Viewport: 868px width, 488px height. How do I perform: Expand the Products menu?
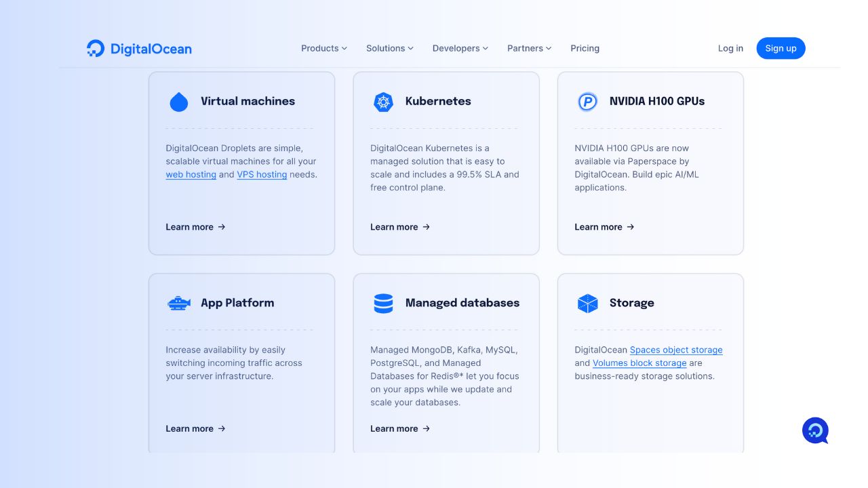click(324, 48)
